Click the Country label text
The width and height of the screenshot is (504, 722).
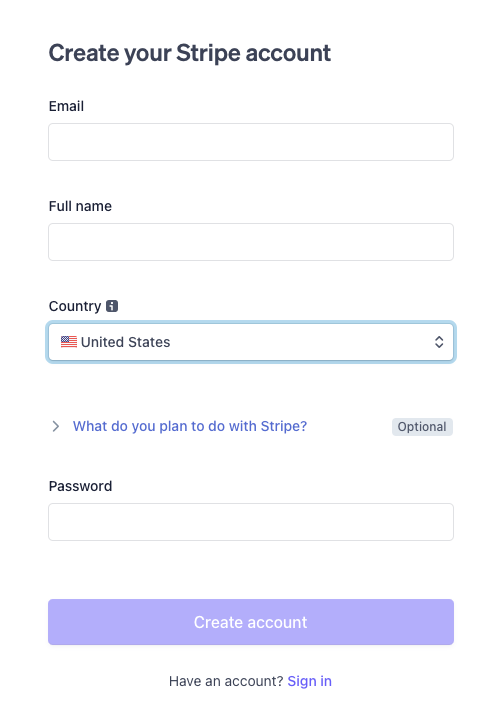pyautogui.click(x=75, y=306)
